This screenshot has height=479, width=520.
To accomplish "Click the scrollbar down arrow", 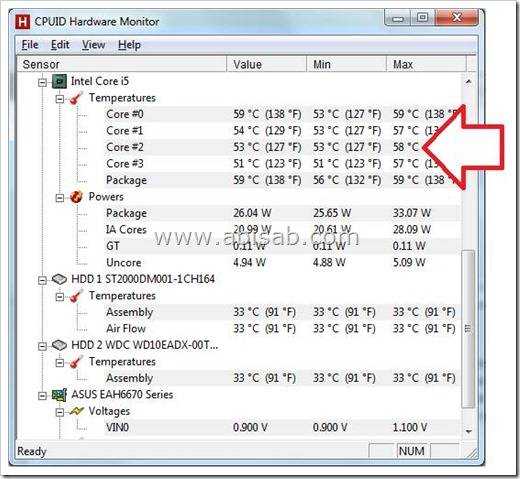I will 468,431.
